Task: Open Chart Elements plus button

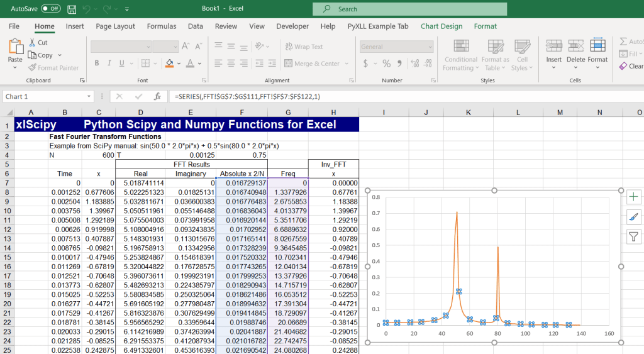Action: [633, 197]
